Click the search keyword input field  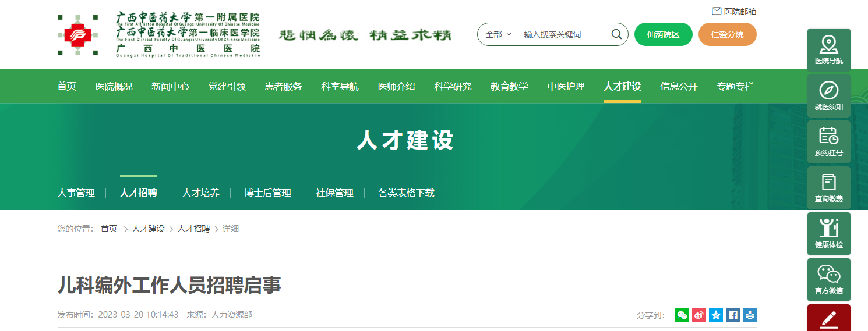pyautogui.click(x=562, y=34)
